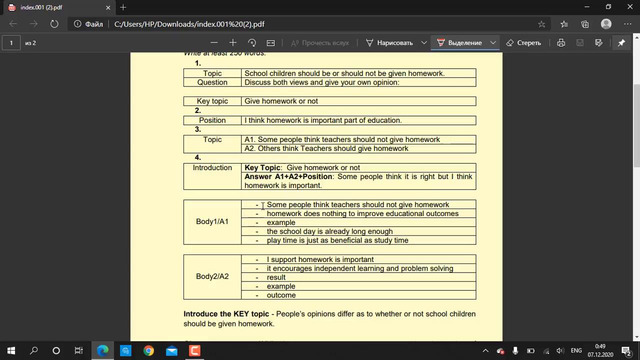Click the save icon in PDF toolbar
This screenshot has height=360, width=640.
coord(580,42)
